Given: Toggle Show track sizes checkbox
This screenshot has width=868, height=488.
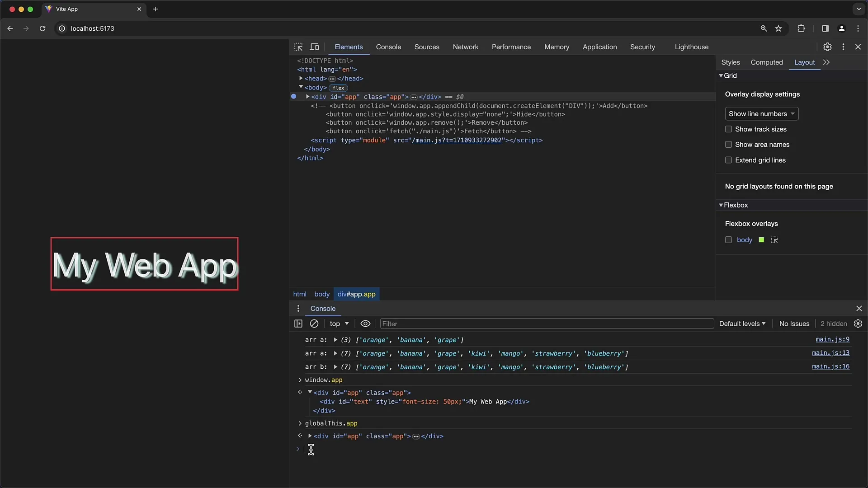Looking at the screenshot, I should [728, 129].
